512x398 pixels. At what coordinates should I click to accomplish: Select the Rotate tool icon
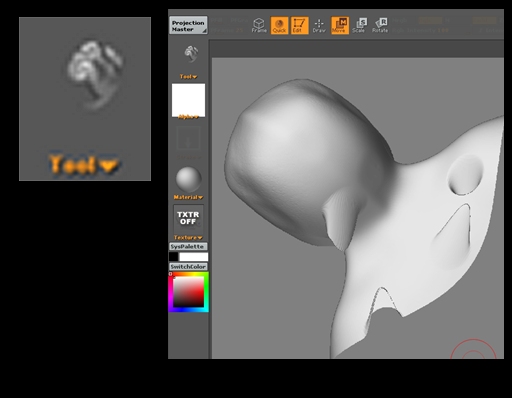(380, 25)
